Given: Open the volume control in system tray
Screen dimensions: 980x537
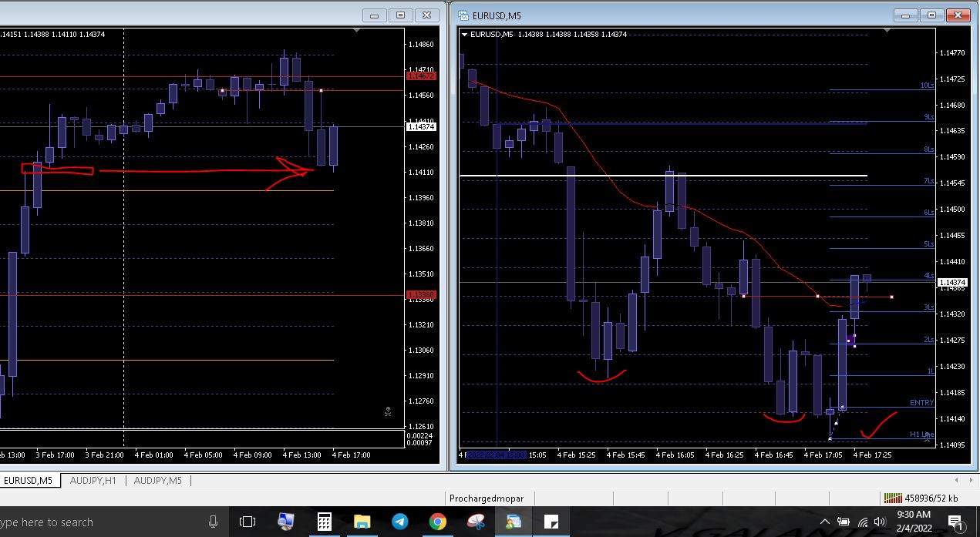Looking at the screenshot, I should point(880,522).
